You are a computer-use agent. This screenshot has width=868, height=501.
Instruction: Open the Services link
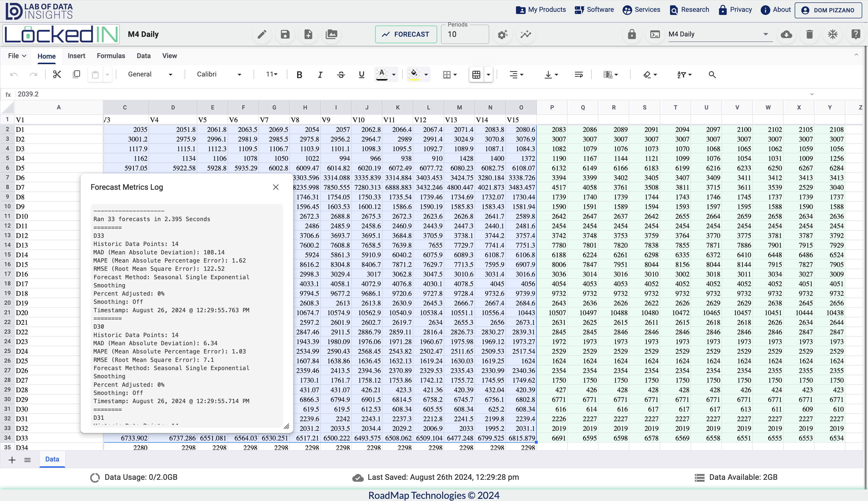pos(641,10)
